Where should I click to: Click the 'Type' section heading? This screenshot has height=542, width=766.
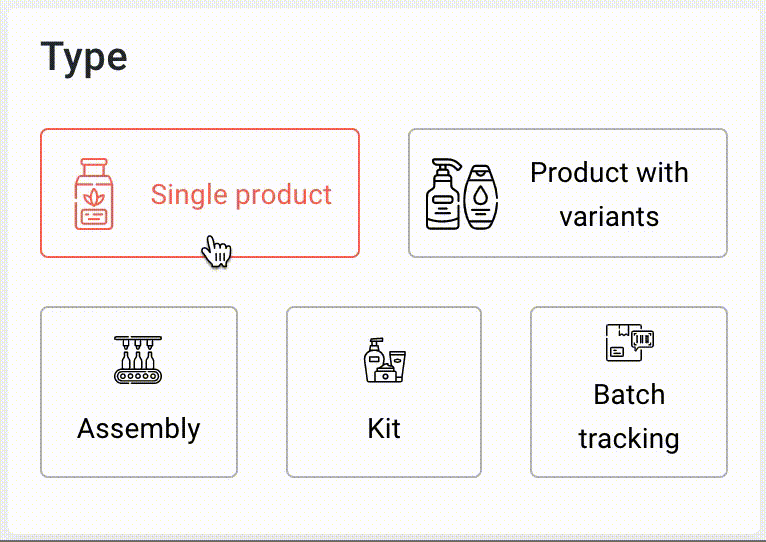coord(84,58)
